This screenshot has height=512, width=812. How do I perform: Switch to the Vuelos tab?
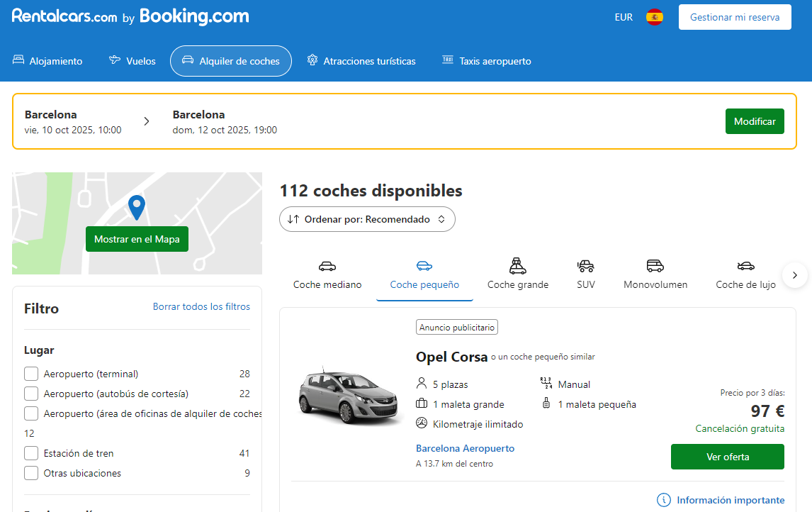tap(132, 60)
